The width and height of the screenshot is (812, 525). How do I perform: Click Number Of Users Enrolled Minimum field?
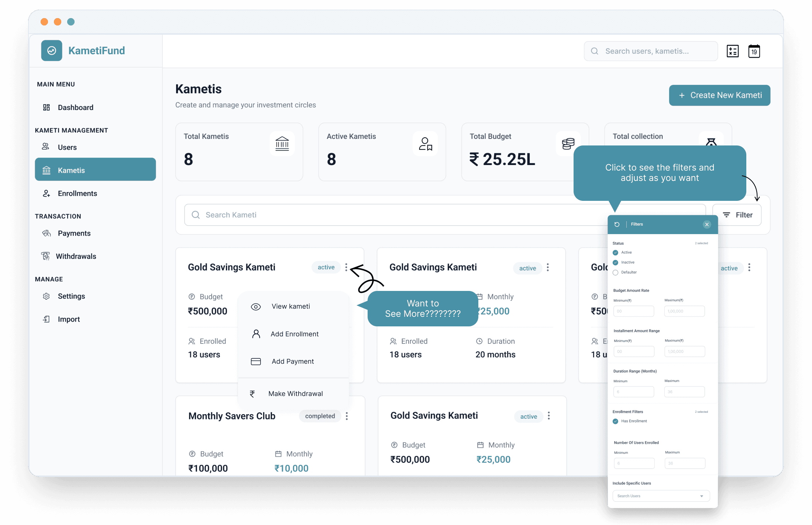pos(634,463)
